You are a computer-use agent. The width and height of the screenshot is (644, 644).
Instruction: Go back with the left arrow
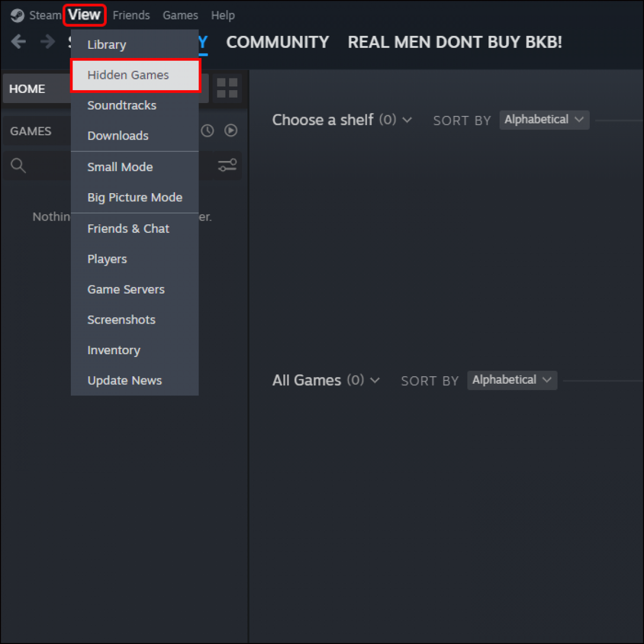click(x=18, y=41)
